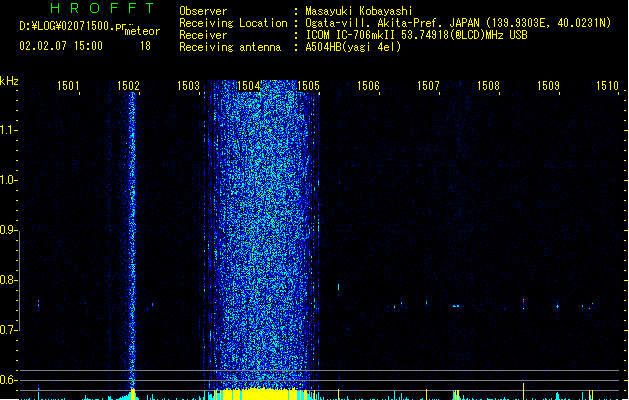The width and height of the screenshot is (629, 400).
Task: Click time axis label 1502
Action: (128, 85)
